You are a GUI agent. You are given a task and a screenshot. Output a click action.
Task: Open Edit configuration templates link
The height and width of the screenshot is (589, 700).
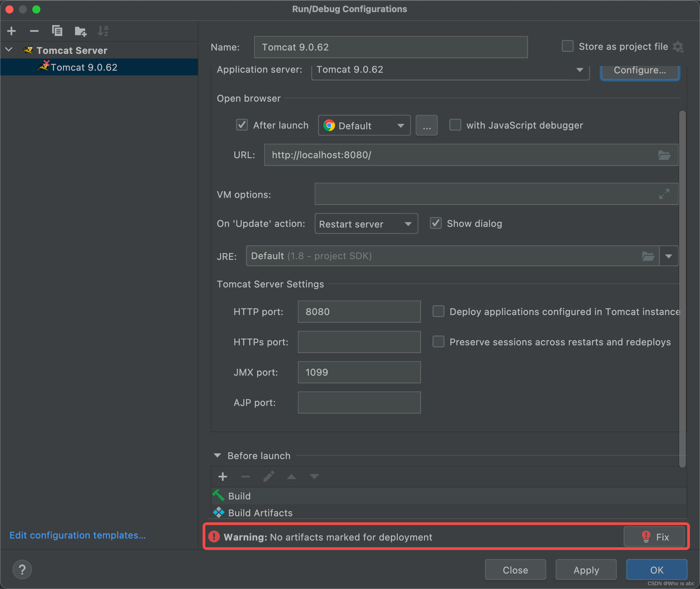(78, 535)
